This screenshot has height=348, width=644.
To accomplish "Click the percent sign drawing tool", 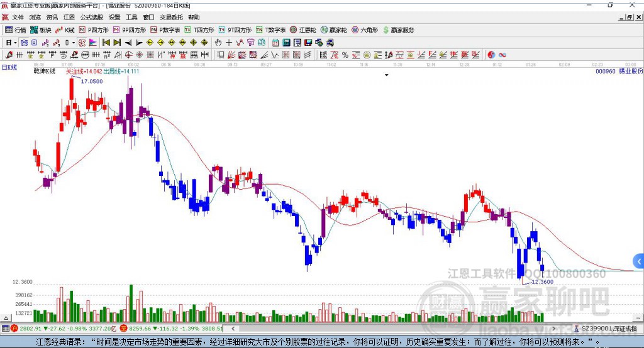I will pos(345,55).
